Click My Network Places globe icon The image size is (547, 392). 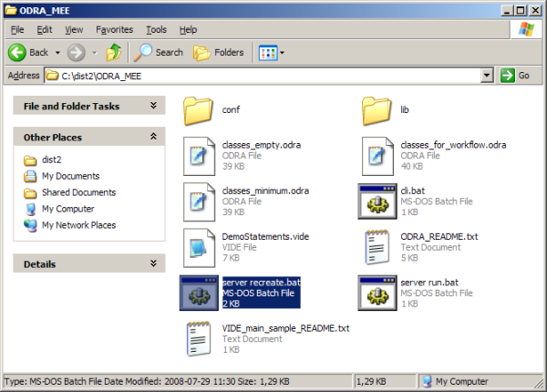30,225
